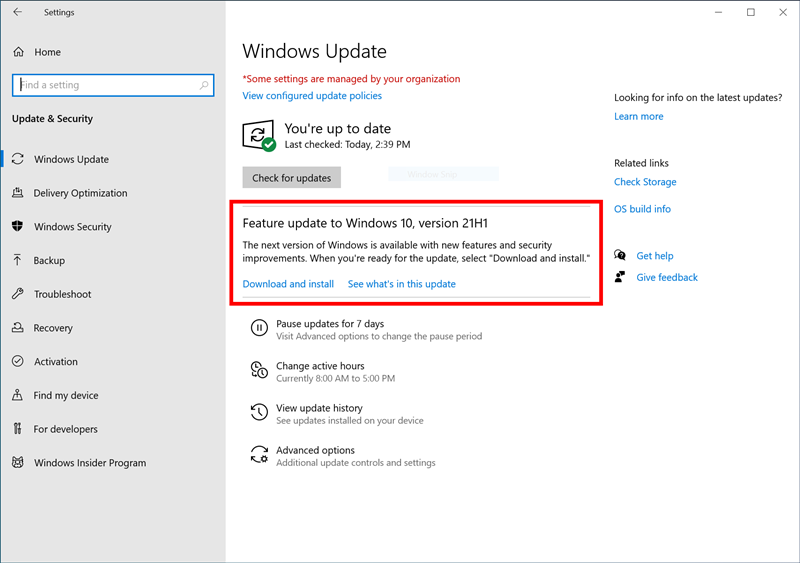Click the update history icon
Screen dimensions: 800x563
pyautogui.click(x=259, y=412)
